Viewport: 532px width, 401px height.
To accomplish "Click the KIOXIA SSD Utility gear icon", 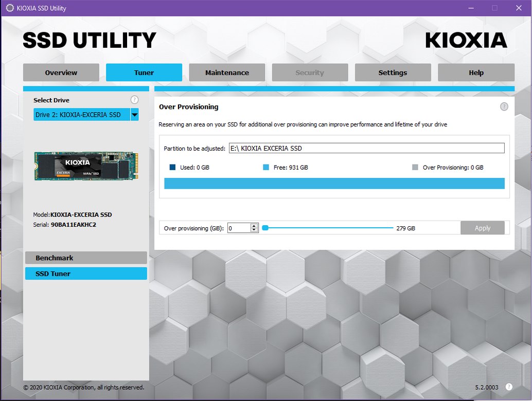I will (x=9, y=8).
